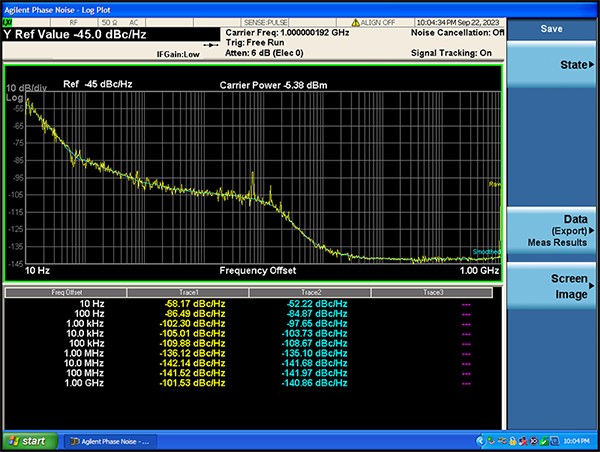Click the 10 Hz start frequency label
This screenshot has height=452, width=600.
(37, 271)
